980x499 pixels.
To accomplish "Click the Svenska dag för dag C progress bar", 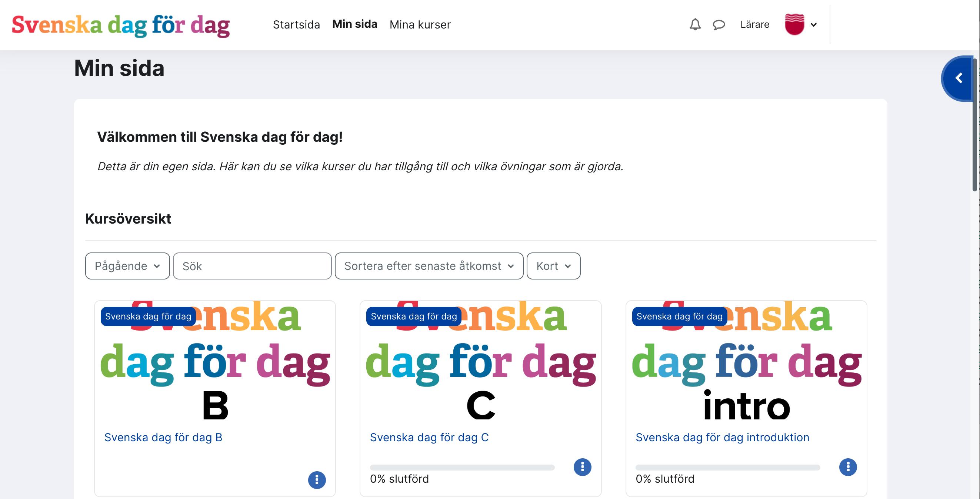I will (x=462, y=468).
